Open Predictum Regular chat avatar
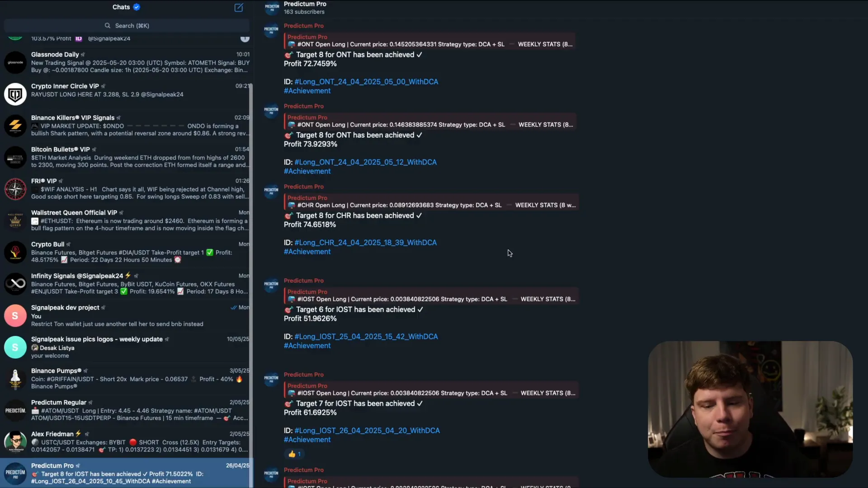This screenshot has height=488, width=868. (15, 410)
